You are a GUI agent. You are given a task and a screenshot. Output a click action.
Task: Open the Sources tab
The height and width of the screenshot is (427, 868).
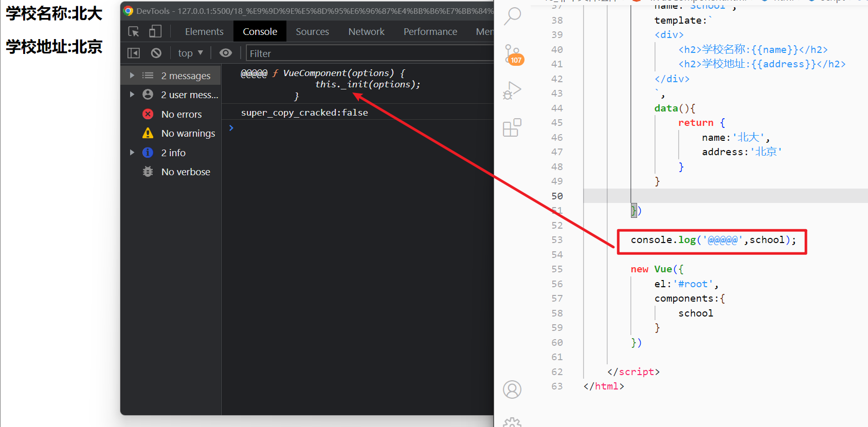(312, 32)
